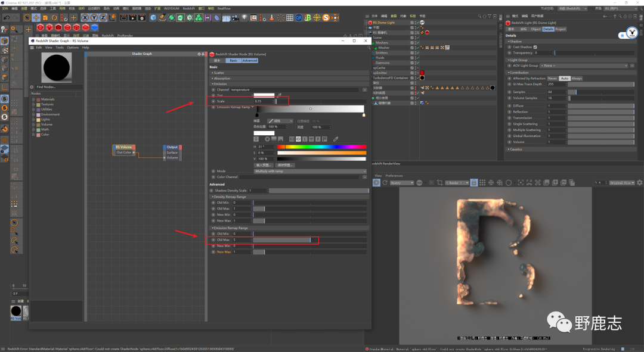Click the Object Manager search magnifier icon

[x=479, y=16]
